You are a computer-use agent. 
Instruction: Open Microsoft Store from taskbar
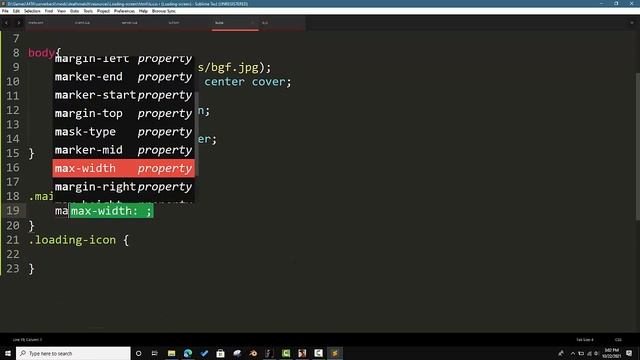[x=220, y=353]
